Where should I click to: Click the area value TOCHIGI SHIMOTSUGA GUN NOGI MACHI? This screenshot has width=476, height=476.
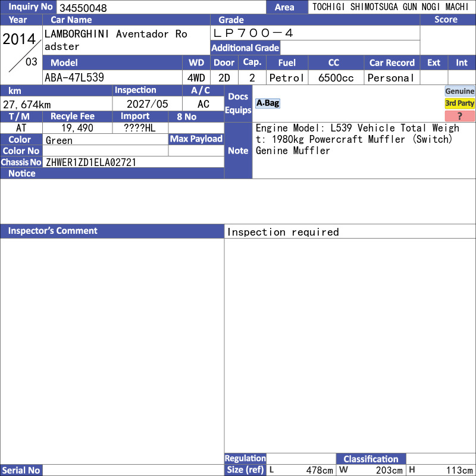[390, 7]
